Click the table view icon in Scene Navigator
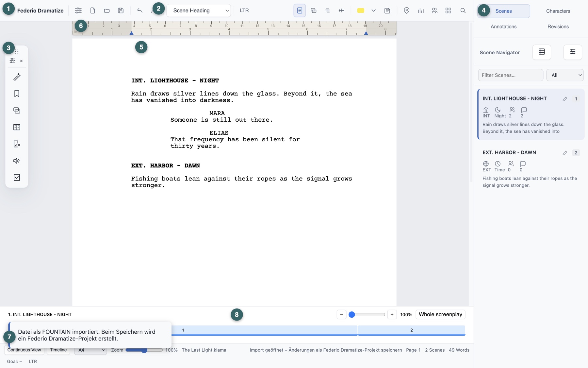The image size is (588, 368). click(542, 52)
